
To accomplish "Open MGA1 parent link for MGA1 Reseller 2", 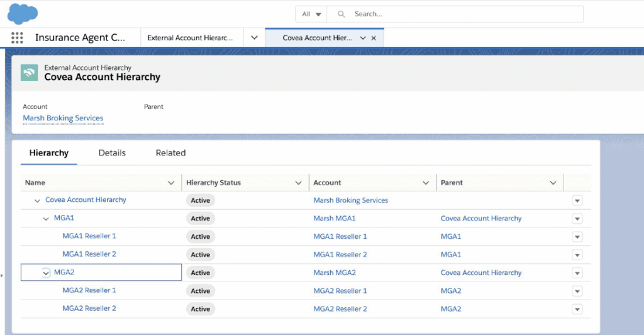I will click(x=451, y=255).
